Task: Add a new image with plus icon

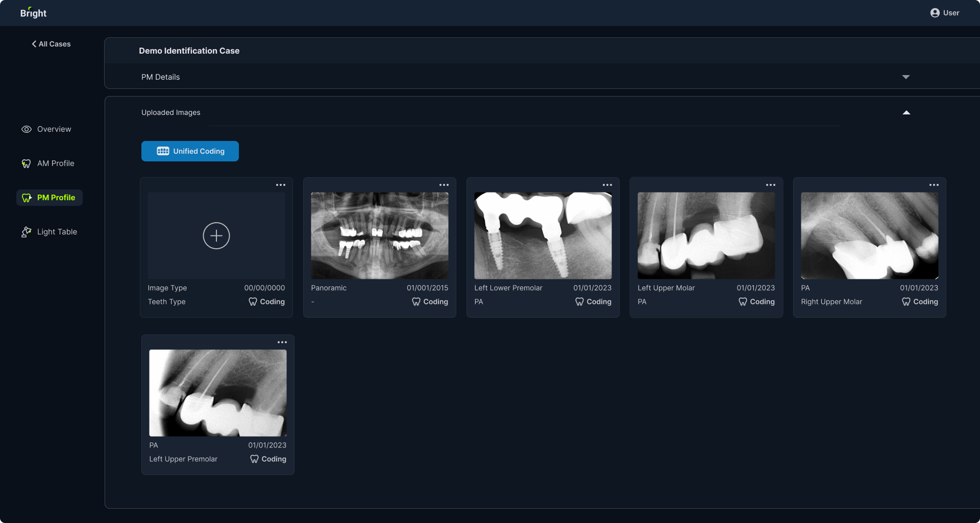Action: (x=216, y=235)
